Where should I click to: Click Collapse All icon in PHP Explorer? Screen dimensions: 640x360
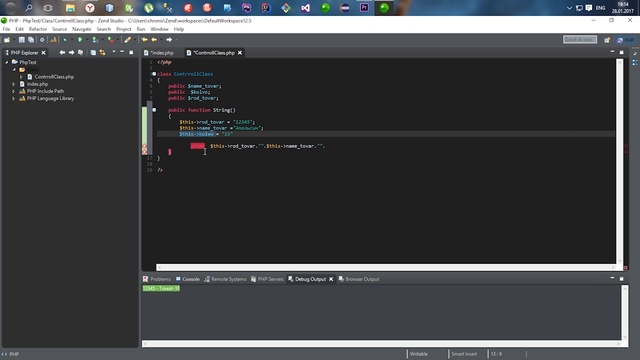tap(93, 53)
